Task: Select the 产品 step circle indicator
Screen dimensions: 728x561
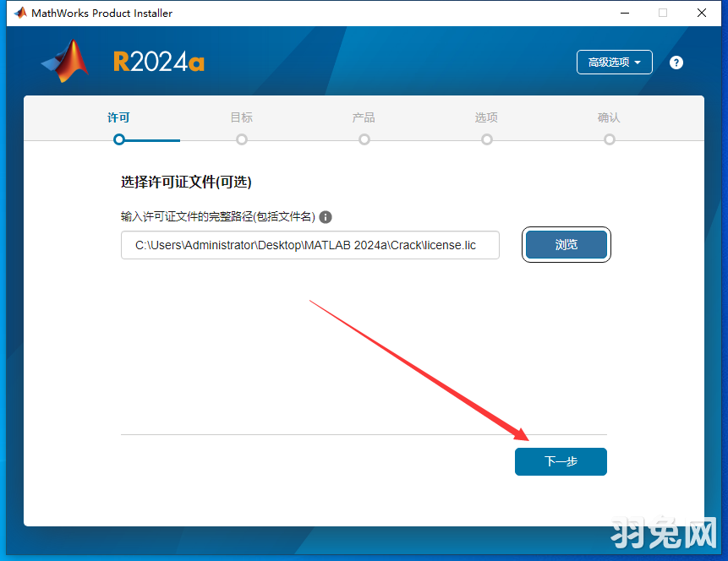Action: pos(364,139)
